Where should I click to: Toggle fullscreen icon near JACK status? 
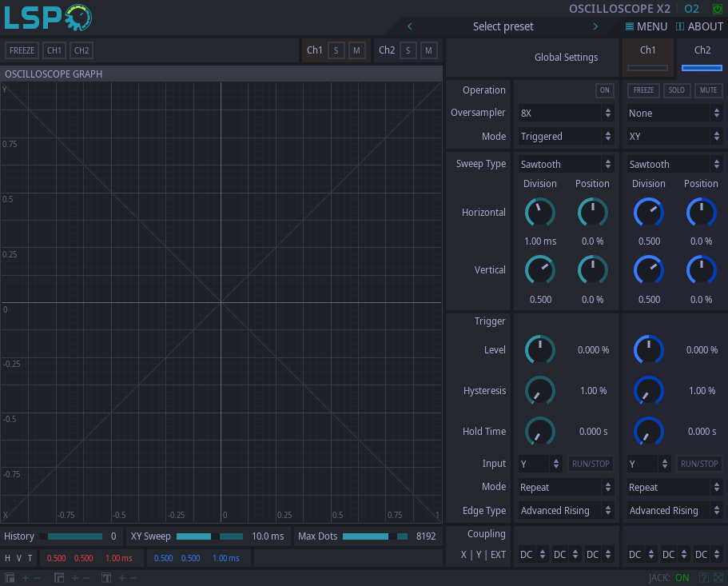click(718, 577)
